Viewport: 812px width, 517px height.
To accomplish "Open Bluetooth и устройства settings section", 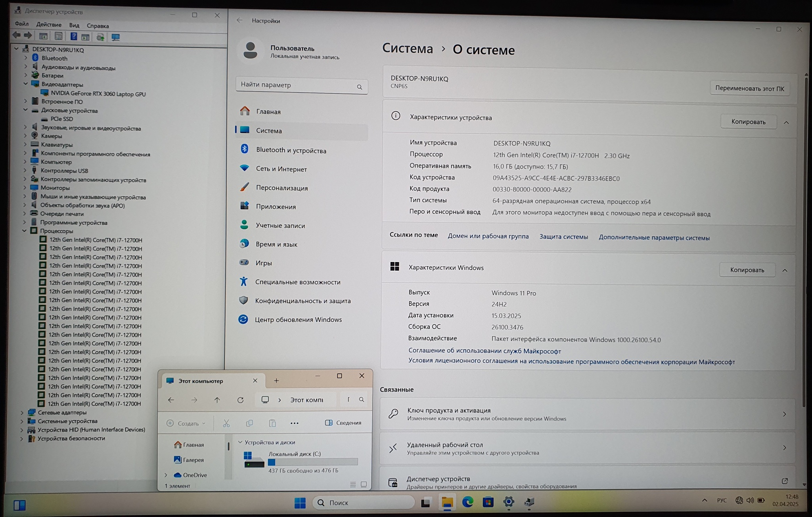I will [x=291, y=150].
